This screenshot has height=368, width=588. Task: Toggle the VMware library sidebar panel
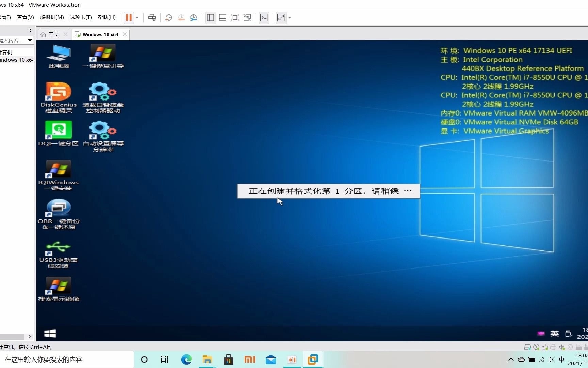210,17
